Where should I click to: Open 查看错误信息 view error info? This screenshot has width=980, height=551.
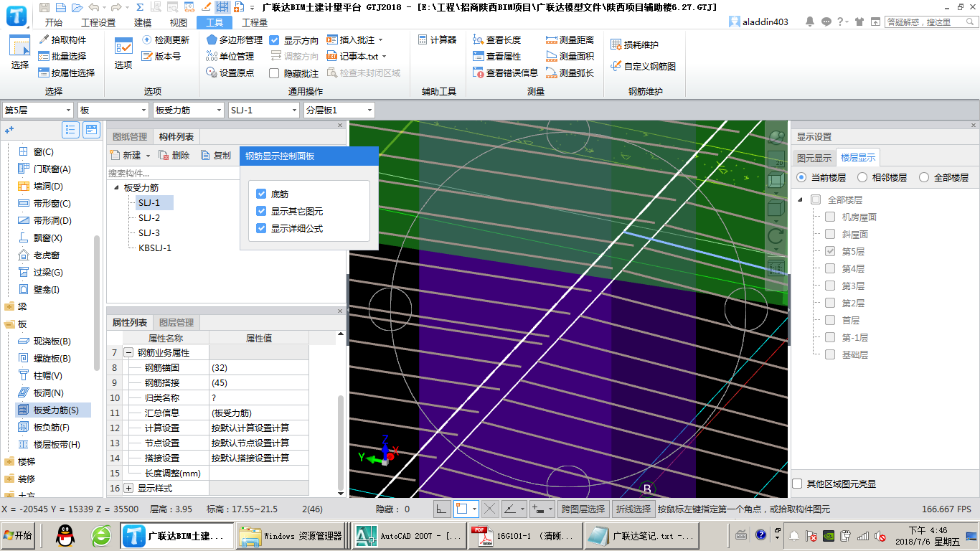click(506, 72)
